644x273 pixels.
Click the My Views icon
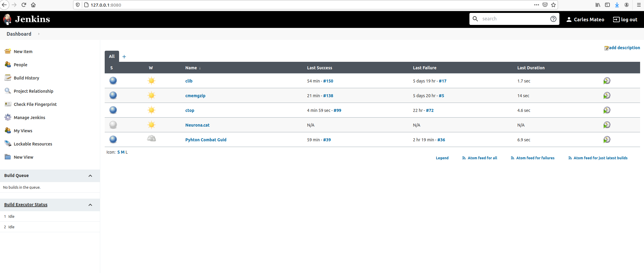tap(8, 130)
